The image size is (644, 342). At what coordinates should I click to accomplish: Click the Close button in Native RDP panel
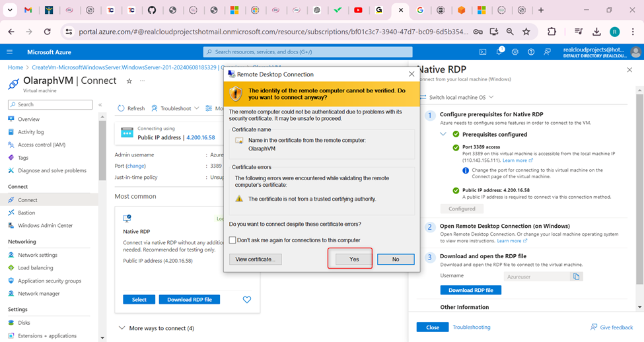coord(433,327)
